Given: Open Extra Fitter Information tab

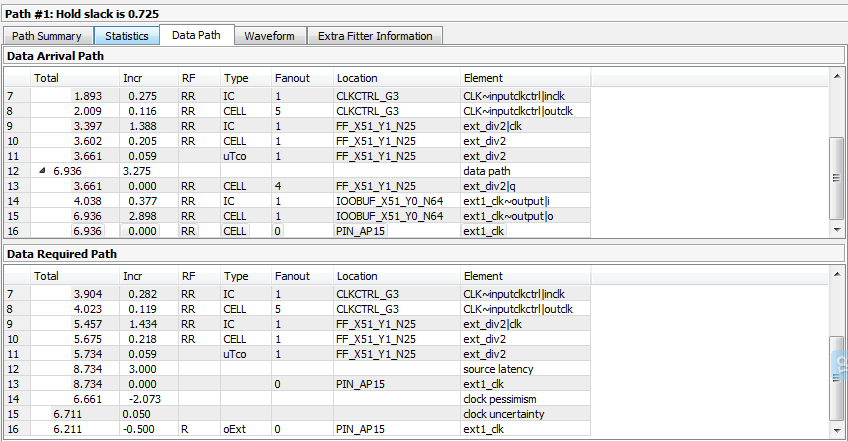Looking at the screenshot, I should 375,36.
